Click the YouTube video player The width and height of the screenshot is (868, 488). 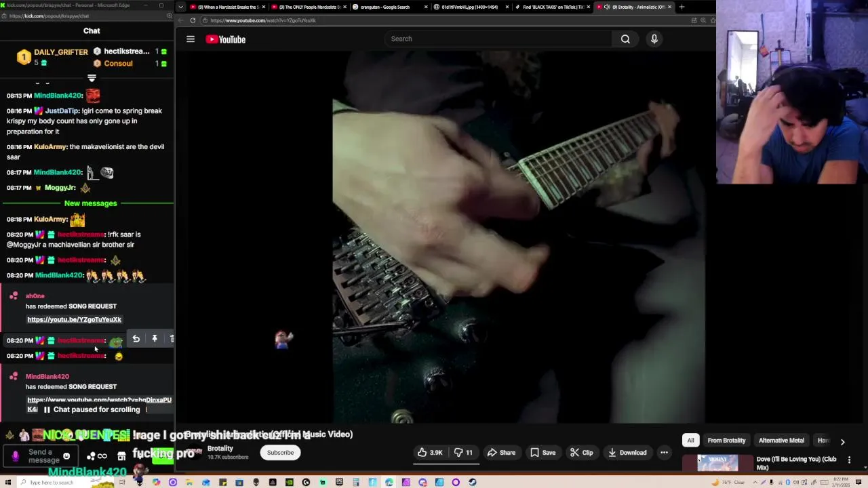click(x=446, y=237)
